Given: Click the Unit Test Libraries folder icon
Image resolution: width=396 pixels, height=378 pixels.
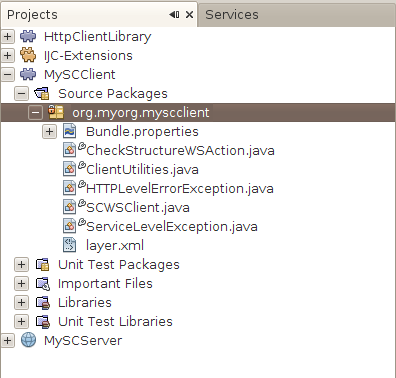Looking at the screenshot, I should coord(43,322).
